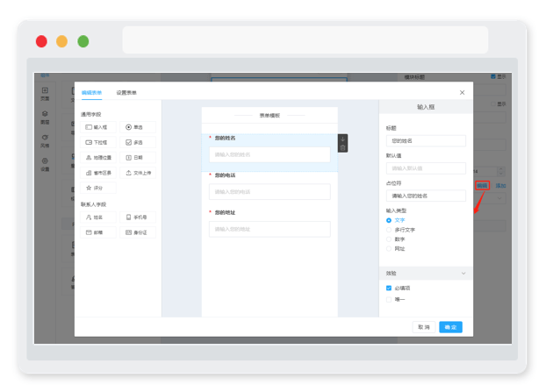Choose the 数字 input type radio
Screen dimensions: 553x392
pyautogui.click(x=389, y=239)
